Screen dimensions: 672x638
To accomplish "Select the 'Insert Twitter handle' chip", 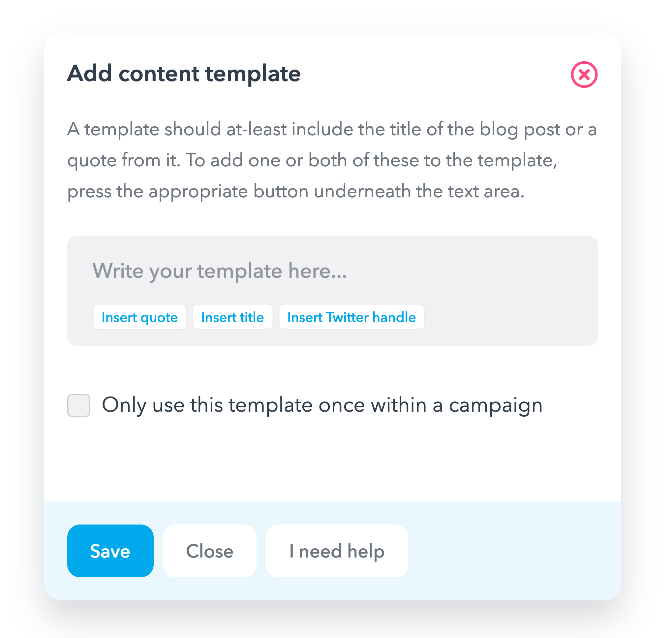I will coord(351,317).
